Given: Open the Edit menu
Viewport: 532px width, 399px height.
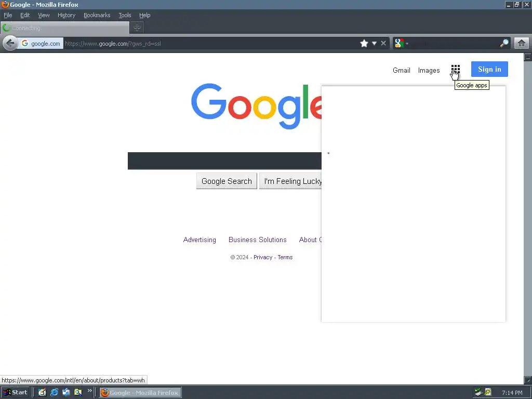Looking at the screenshot, I should coord(25,15).
